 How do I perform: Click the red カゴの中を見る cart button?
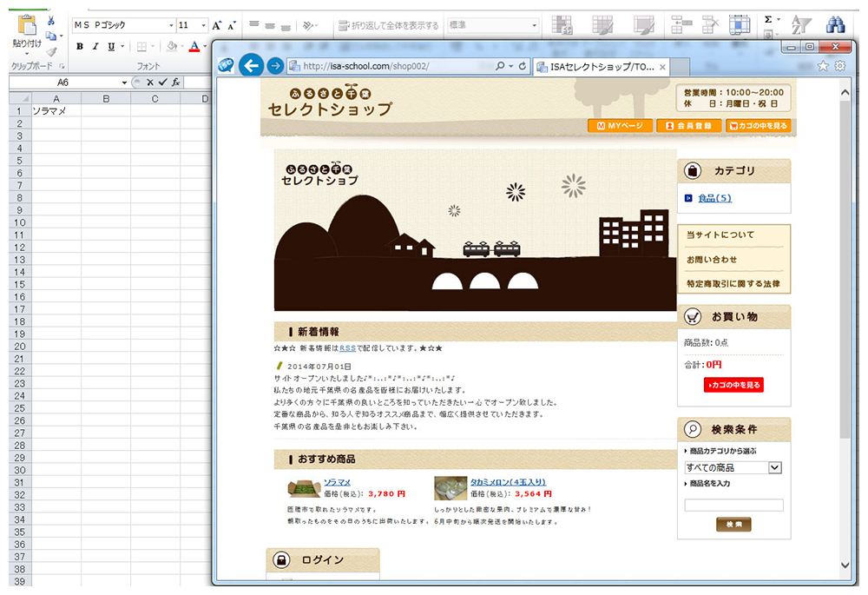click(x=733, y=385)
